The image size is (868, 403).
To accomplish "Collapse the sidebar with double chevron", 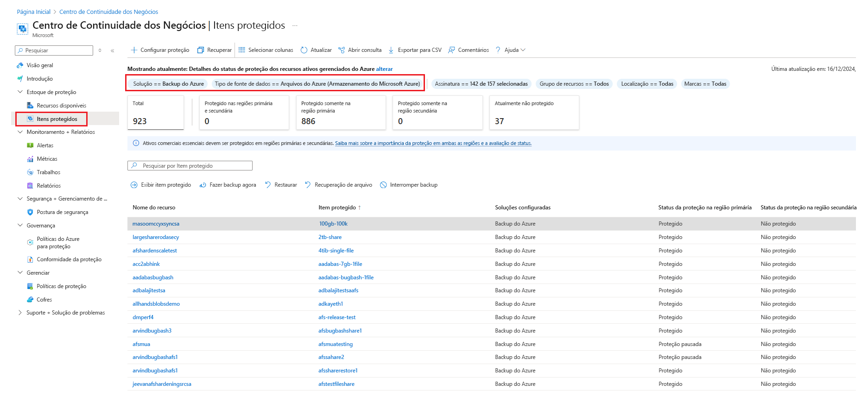I will pyautogui.click(x=113, y=50).
